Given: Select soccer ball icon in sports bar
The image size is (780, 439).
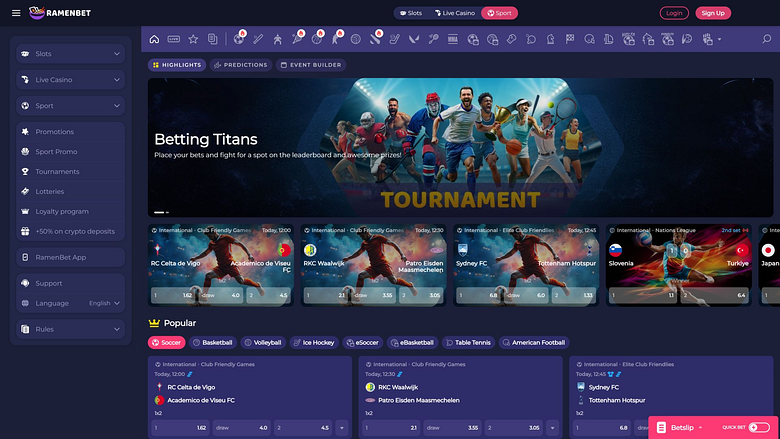Looking at the screenshot, I should (x=239, y=39).
